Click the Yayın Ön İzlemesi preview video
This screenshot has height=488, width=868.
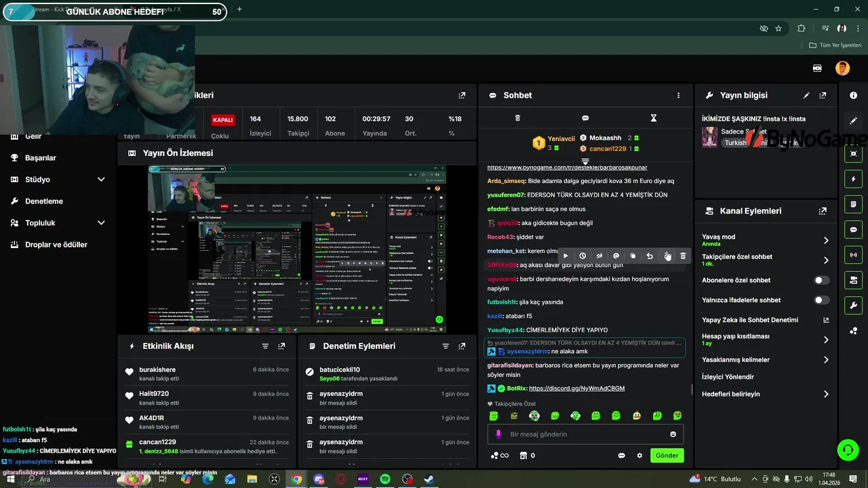coord(297,249)
